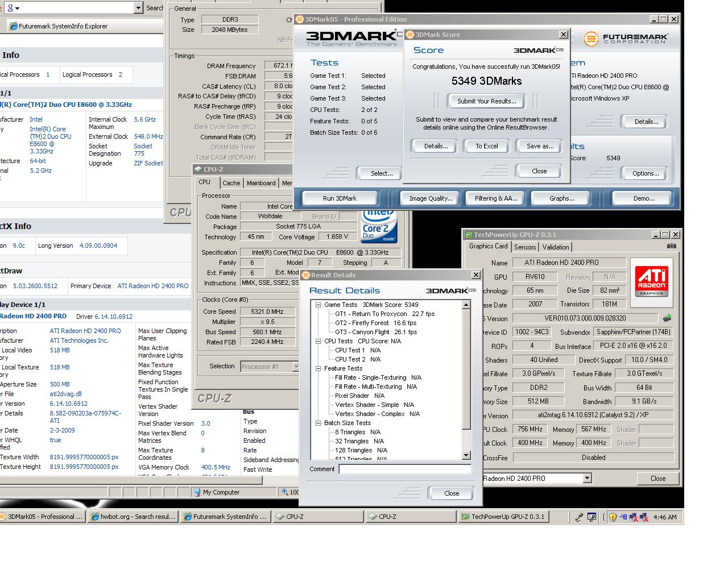Click the Futuremark Corporation logo
This screenshot has height=582, width=728.
(x=626, y=39)
